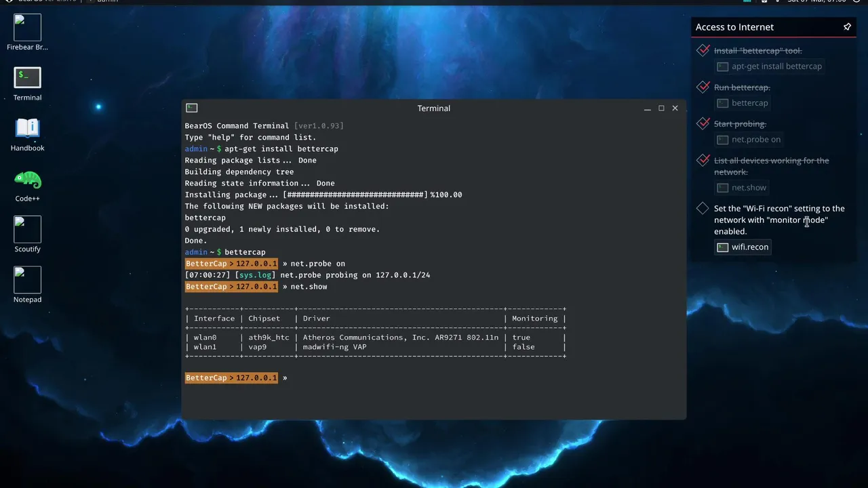Click the net.probe on command in terminal

(x=318, y=264)
